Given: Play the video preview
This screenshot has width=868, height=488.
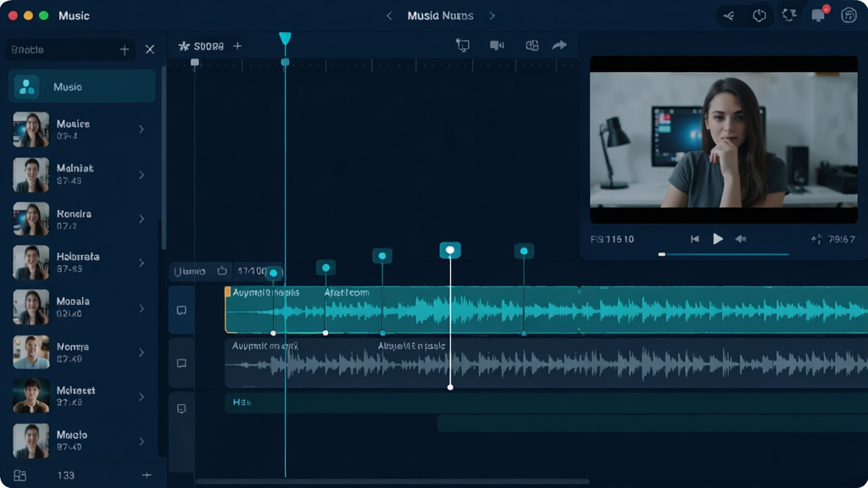Looking at the screenshot, I should click(x=718, y=239).
